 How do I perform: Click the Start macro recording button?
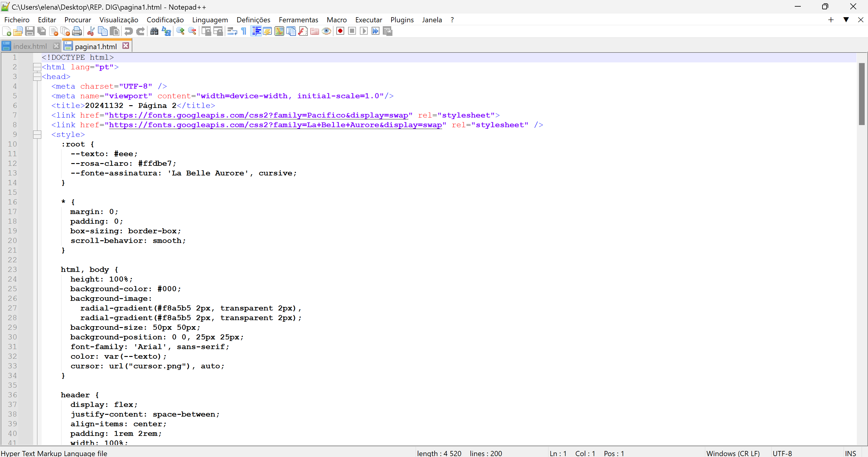click(x=340, y=31)
